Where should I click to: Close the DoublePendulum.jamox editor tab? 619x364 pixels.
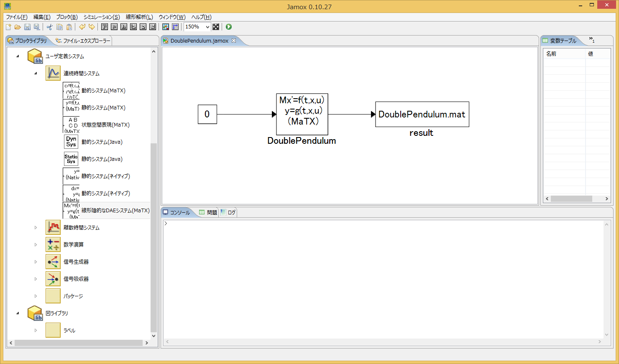pos(234,41)
